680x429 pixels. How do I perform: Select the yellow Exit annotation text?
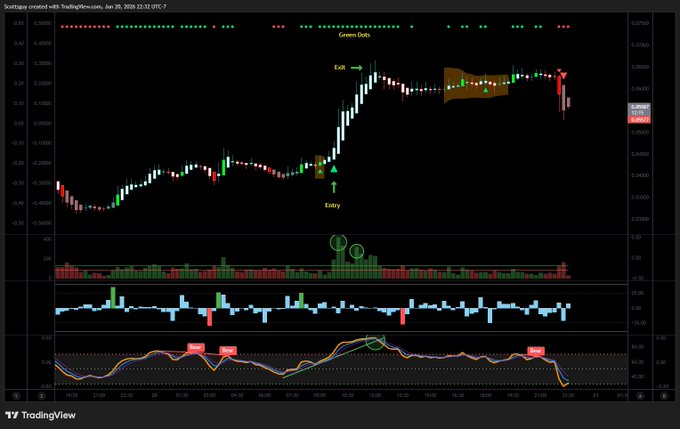pos(340,67)
